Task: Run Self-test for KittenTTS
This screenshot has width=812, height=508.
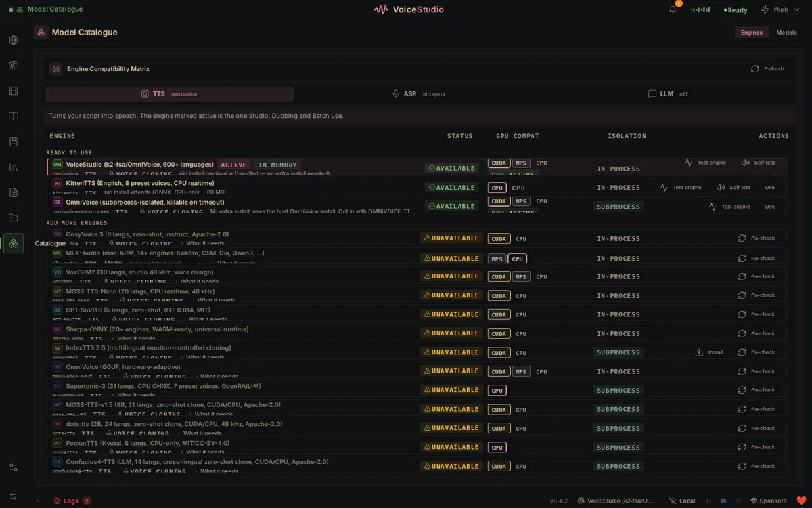Action: coord(733,188)
